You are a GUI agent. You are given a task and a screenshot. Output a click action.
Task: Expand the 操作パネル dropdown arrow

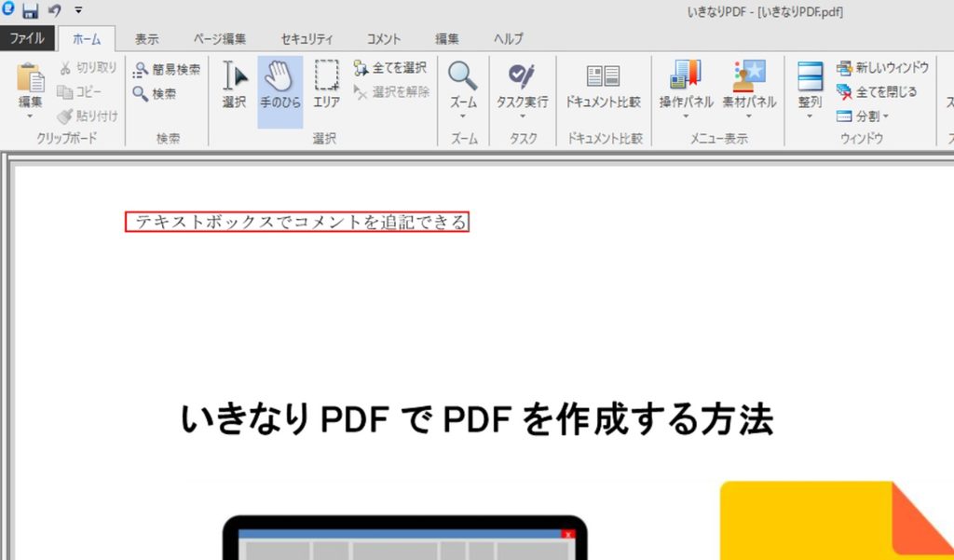coord(686,116)
